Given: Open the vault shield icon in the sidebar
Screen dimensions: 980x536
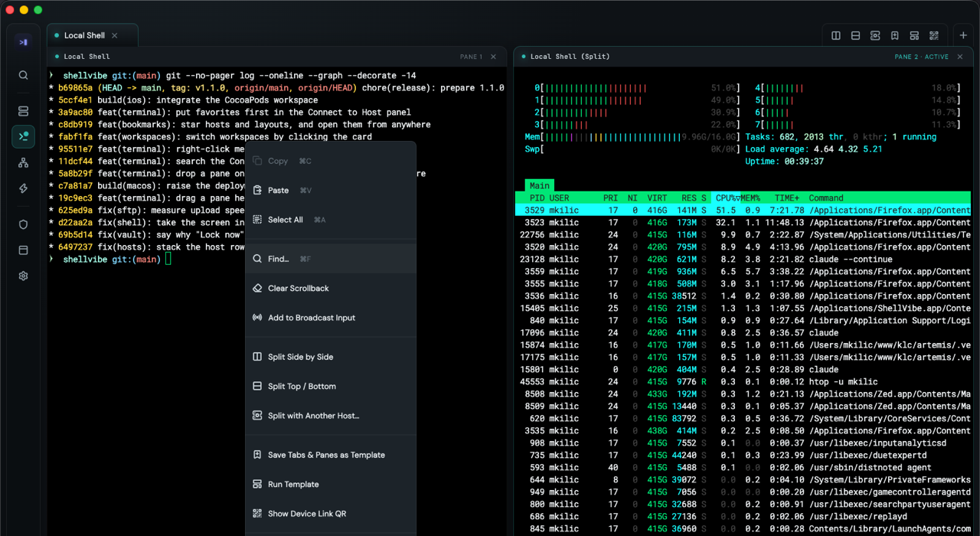Looking at the screenshot, I should (23, 224).
